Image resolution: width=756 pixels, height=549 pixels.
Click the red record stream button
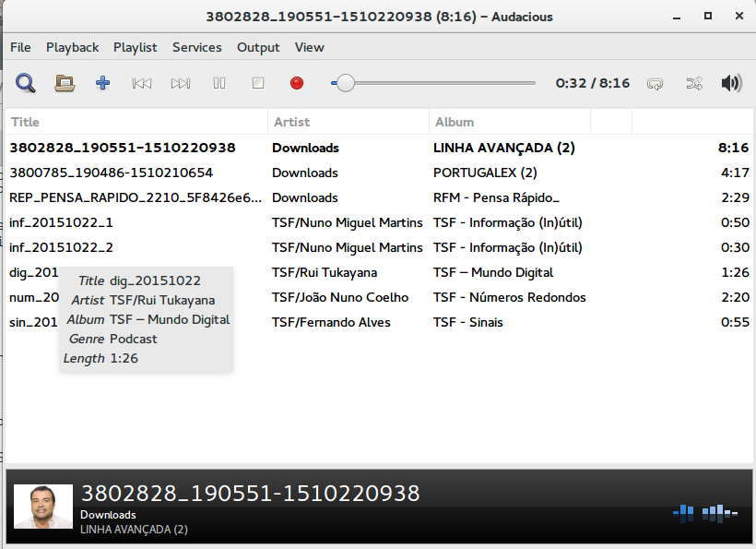coord(297,83)
